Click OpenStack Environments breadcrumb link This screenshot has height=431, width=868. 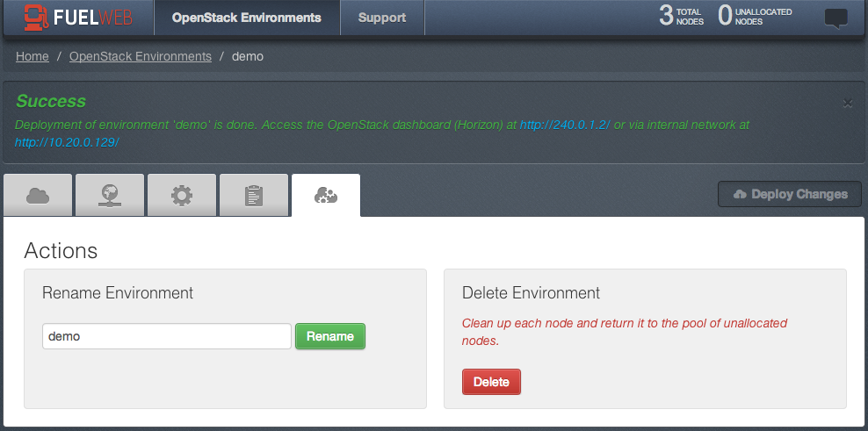tap(140, 56)
